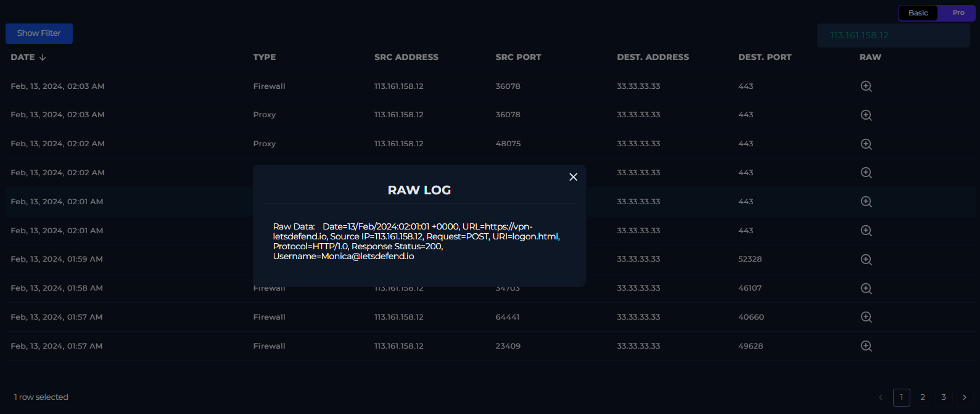Click the RAW LOG dialog title
Image resolution: width=980 pixels, height=414 pixels.
point(419,190)
